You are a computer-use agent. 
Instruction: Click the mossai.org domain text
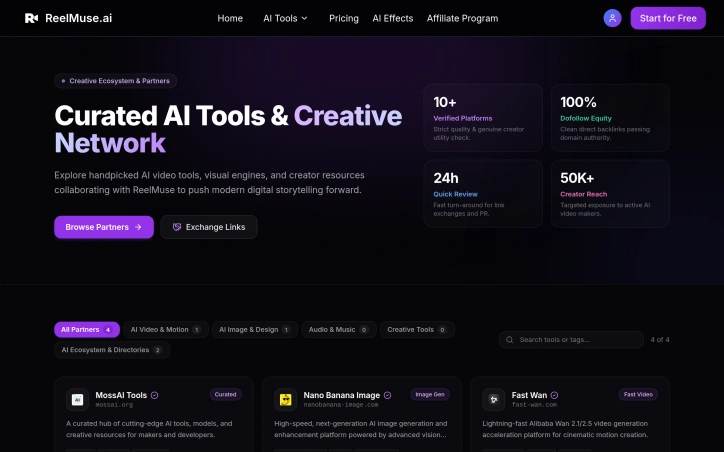114,405
